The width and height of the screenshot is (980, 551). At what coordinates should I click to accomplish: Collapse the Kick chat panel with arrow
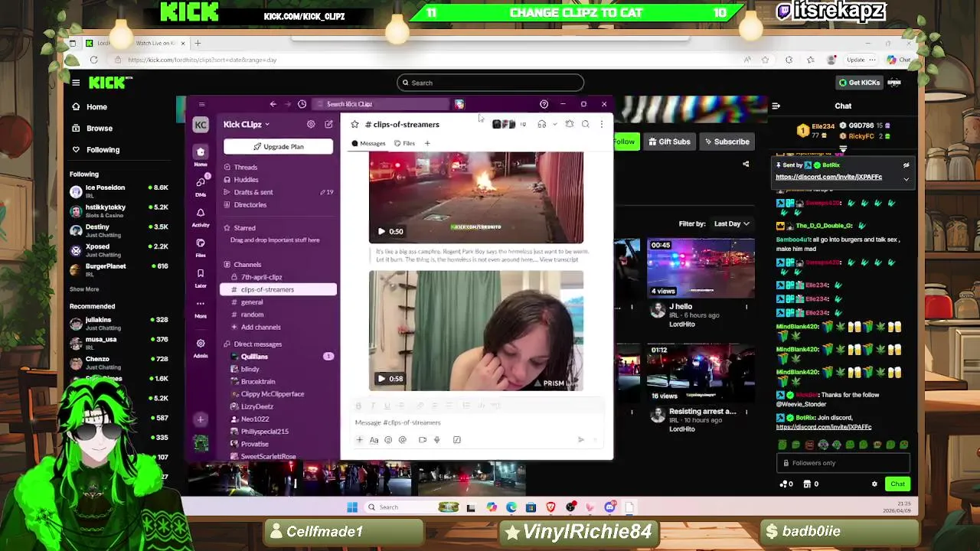[776, 106]
